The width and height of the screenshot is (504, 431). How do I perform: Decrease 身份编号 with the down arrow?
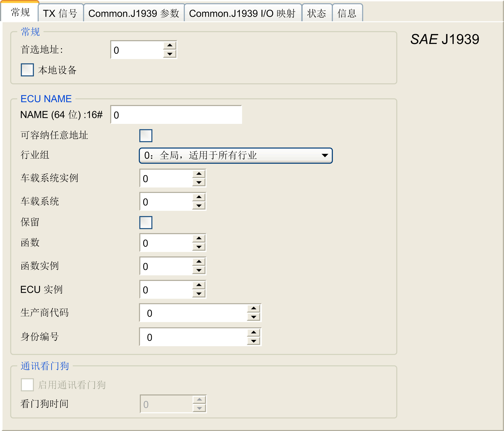(x=253, y=341)
